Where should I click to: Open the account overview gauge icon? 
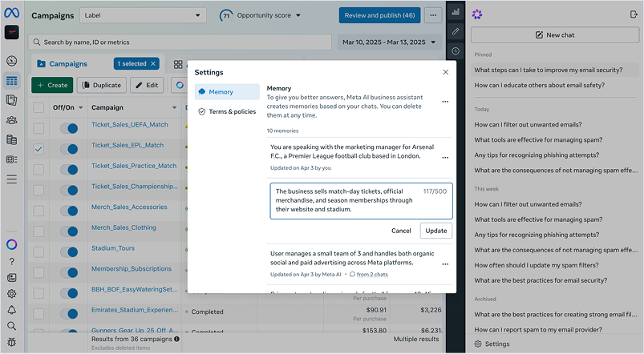pyautogui.click(x=11, y=61)
